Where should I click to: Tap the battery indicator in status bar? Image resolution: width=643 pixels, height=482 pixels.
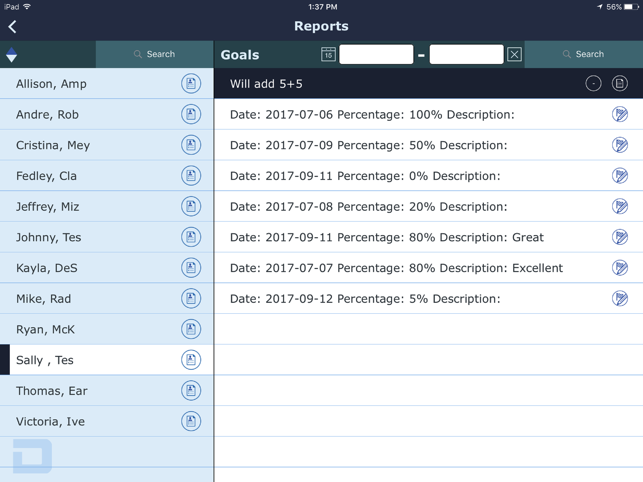[631, 7]
